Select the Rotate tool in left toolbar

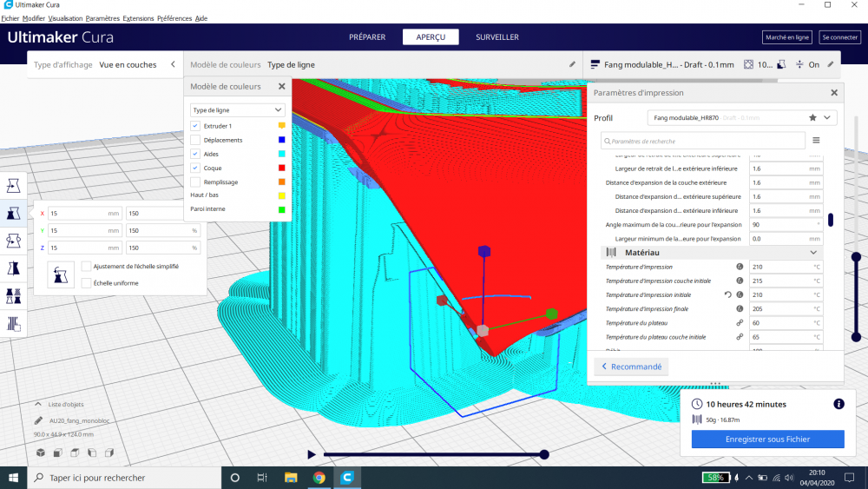tap(13, 241)
